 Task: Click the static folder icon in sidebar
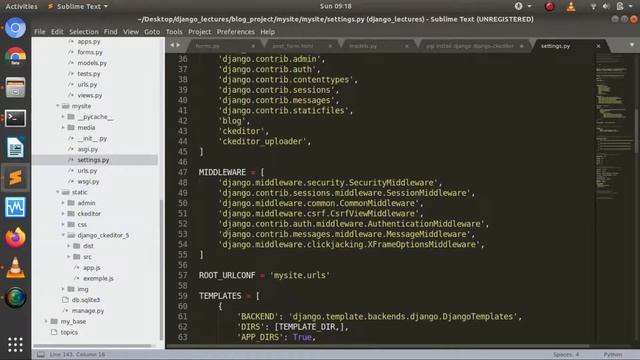pyautogui.click(x=66, y=192)
